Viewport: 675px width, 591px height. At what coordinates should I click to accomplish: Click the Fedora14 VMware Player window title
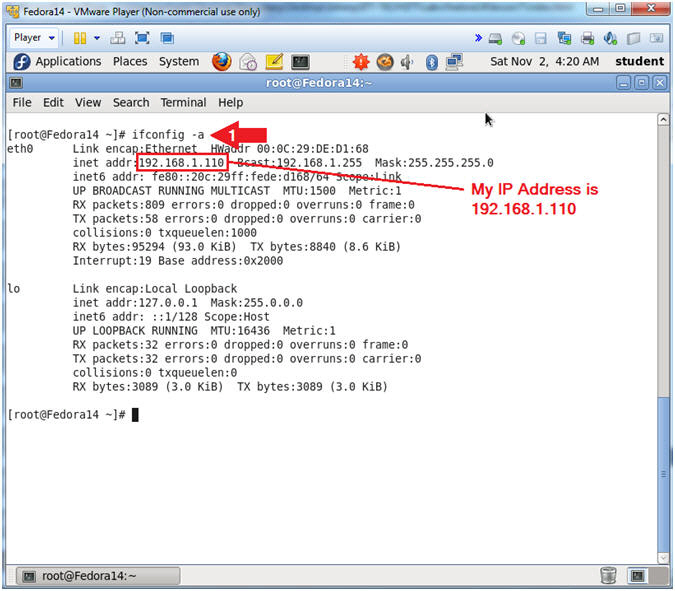click(x=142, y=12)
